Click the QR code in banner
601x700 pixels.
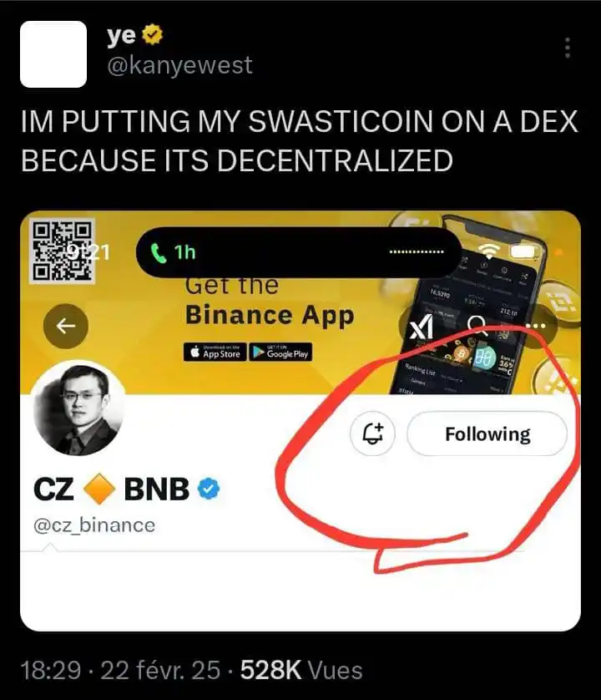[x=63, y=251]
